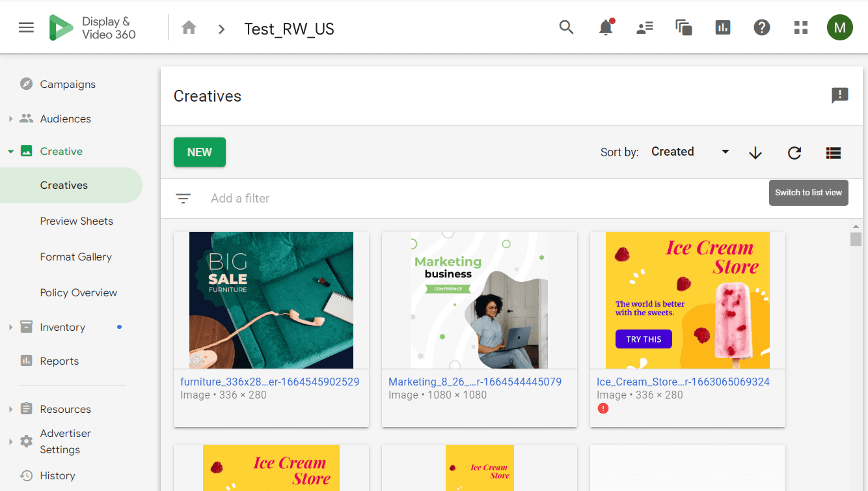The height and width of the screenshot is (491, 868).
Task: Open Policy Overview
Action: point(79,292)
